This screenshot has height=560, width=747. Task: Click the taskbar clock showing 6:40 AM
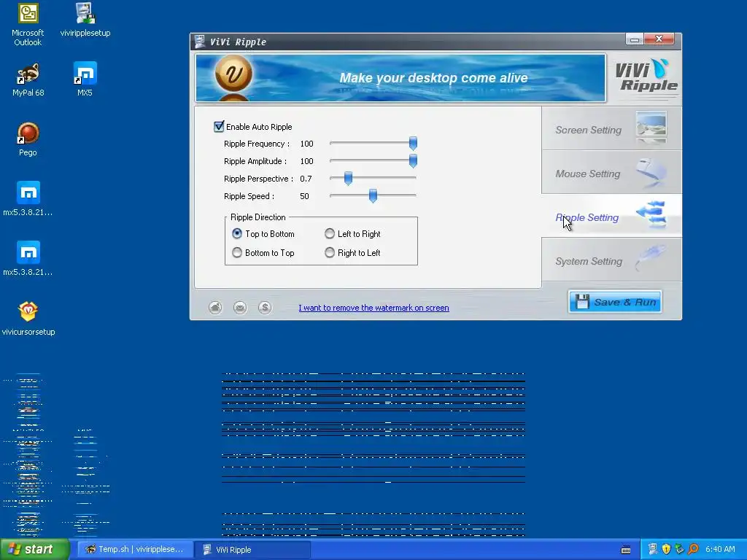tap(720, 549)
